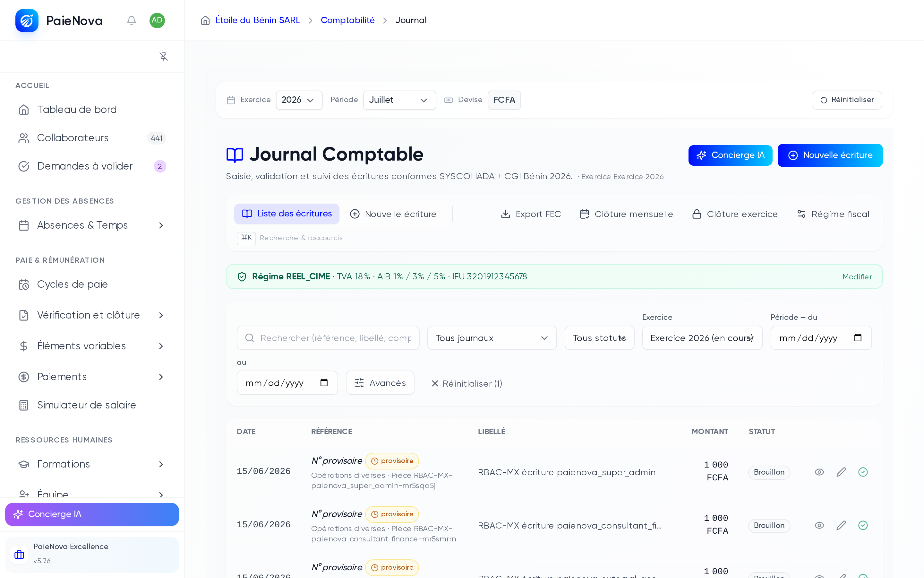
Task: Open the Tous journaux dropdown
Action: coord(492,338)
